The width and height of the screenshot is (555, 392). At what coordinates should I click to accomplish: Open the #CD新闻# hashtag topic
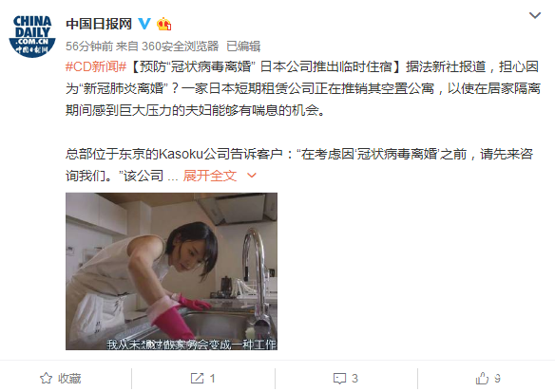[x=96, y=66]
